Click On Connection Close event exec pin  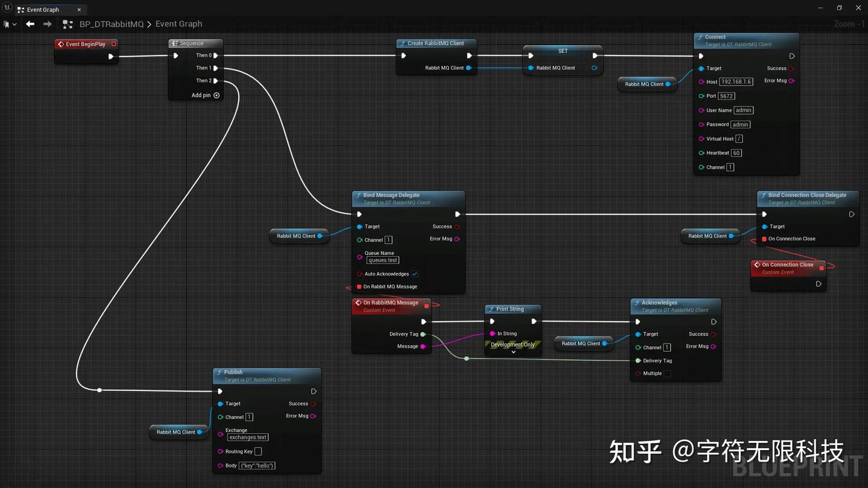point(819,284)
